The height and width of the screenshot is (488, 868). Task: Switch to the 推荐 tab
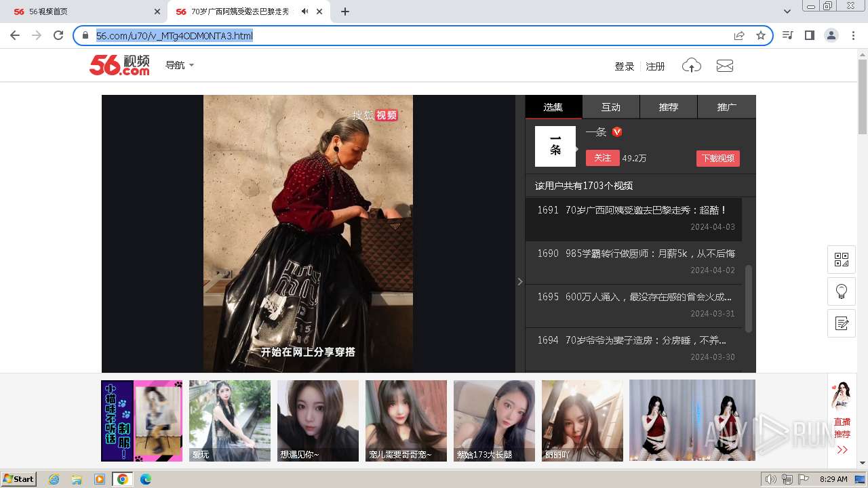[669, 107]
